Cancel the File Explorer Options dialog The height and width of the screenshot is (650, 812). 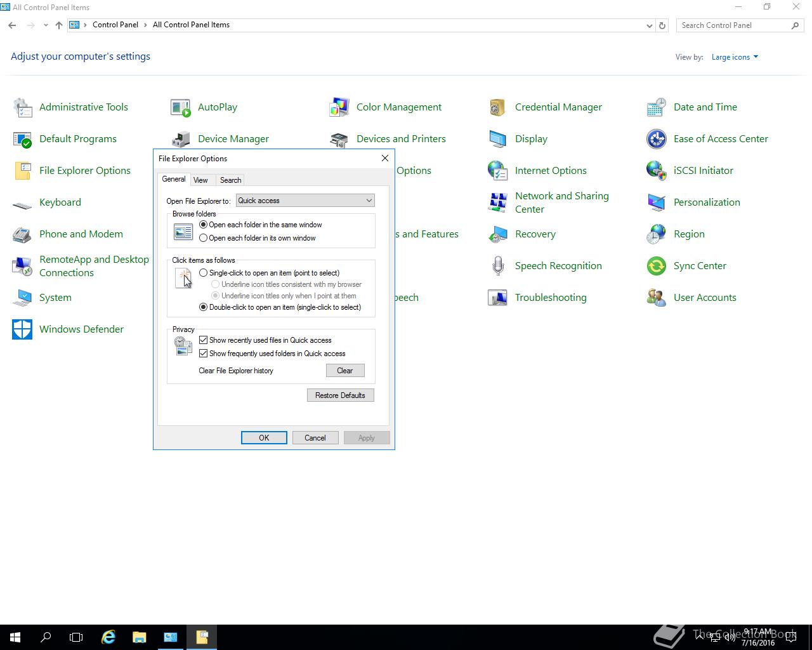pos(315,438)
